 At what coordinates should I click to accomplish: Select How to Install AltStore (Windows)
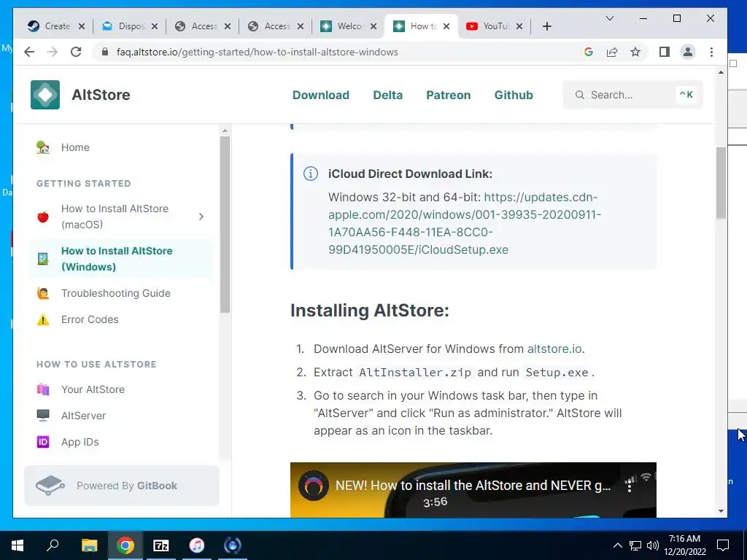coord(121,259)
